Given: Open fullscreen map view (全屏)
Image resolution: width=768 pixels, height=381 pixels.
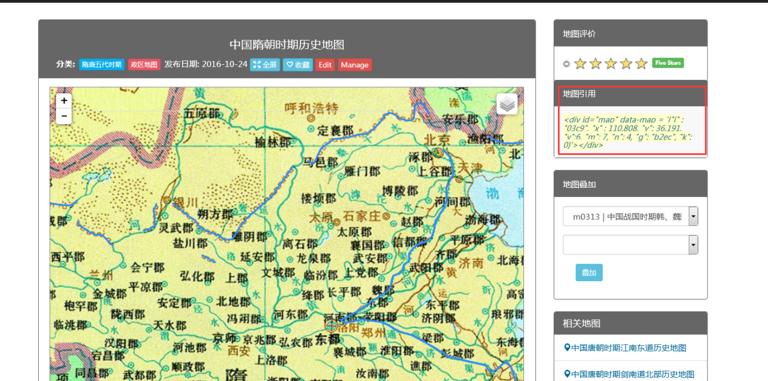Looking at the screenshot, I should (264, 65).
